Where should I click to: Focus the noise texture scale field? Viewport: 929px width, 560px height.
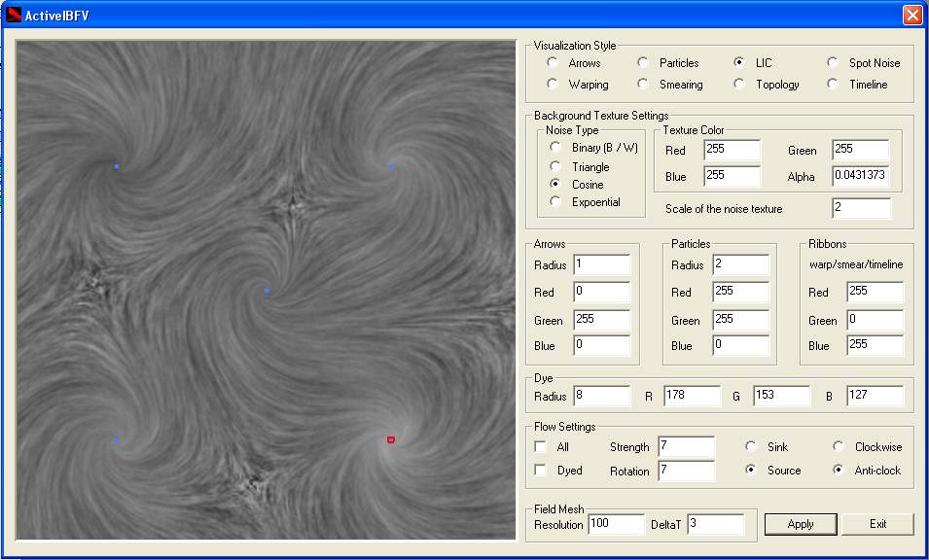point(860,209)
